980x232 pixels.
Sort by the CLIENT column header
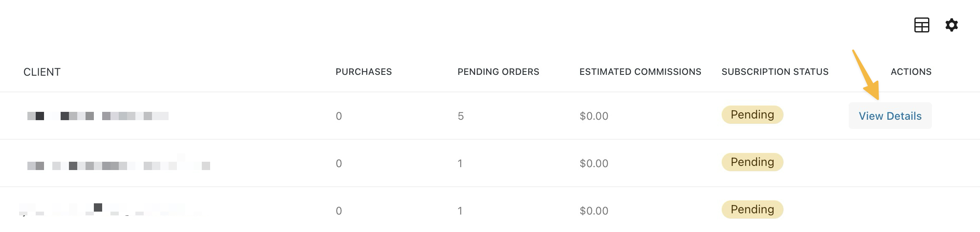click(42, 72)
